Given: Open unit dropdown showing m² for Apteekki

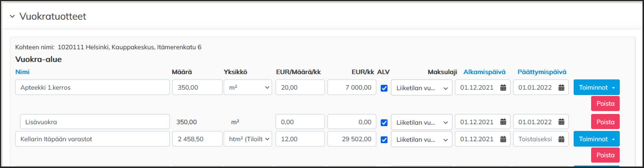Looking at the screenshot, I should point(248,88).
